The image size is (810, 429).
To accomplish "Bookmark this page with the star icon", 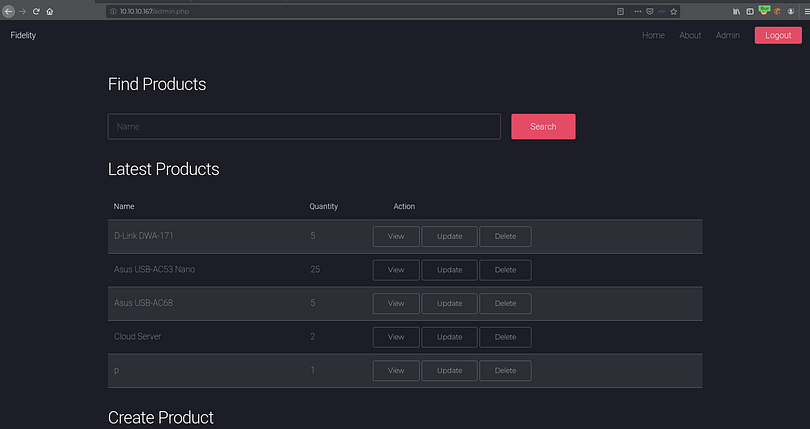I will [674, 11].
